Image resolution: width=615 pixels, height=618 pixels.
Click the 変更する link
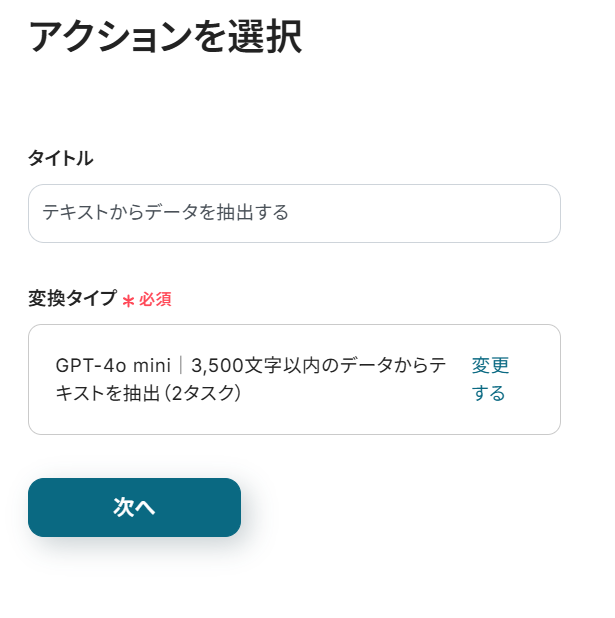[490, 379]
